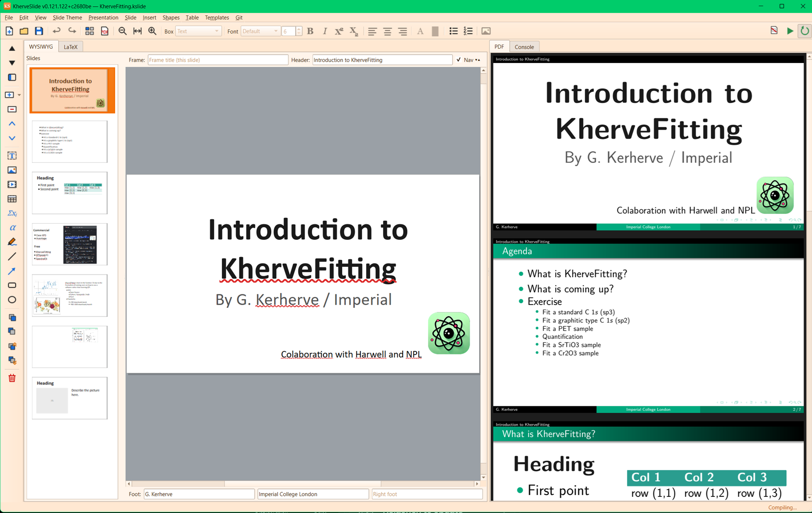
Task: Pick a text color with the A icon
Action: pos(420,31)
